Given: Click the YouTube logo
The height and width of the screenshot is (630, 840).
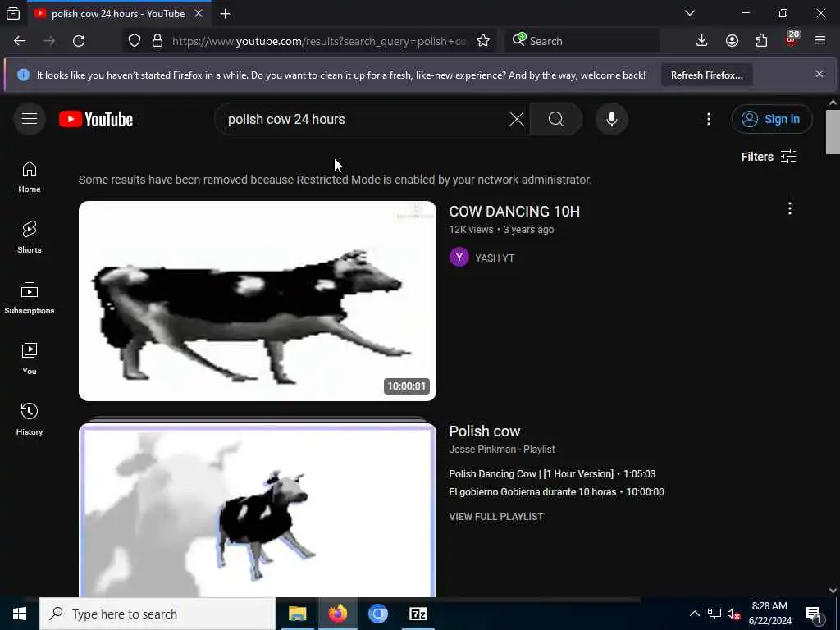Looking at the screenshot, I should click(x=96, y=119).
